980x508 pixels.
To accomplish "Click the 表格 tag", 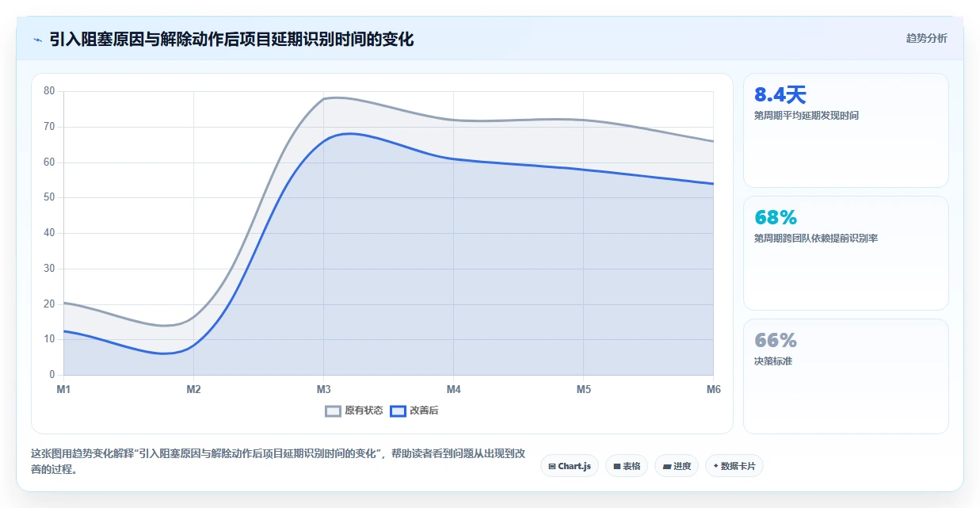I will pos(627,466).
